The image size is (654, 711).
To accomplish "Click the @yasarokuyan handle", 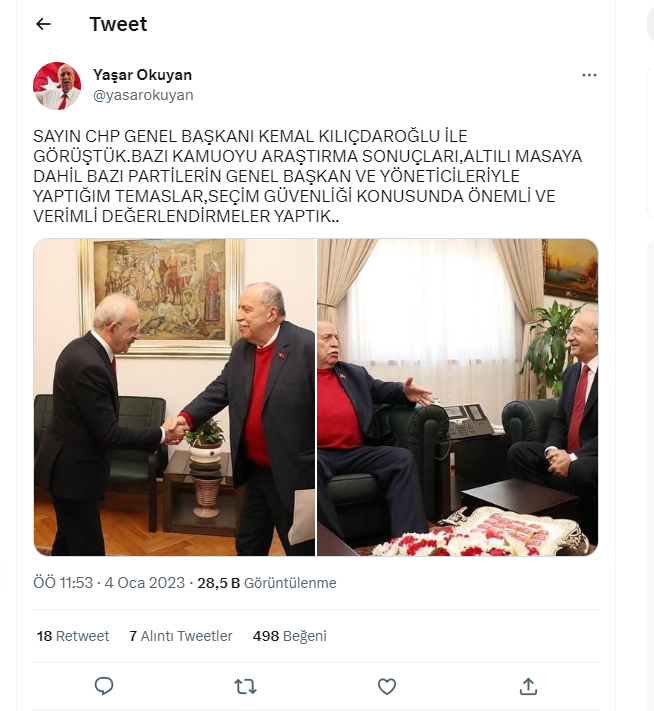I will point(143,95).
